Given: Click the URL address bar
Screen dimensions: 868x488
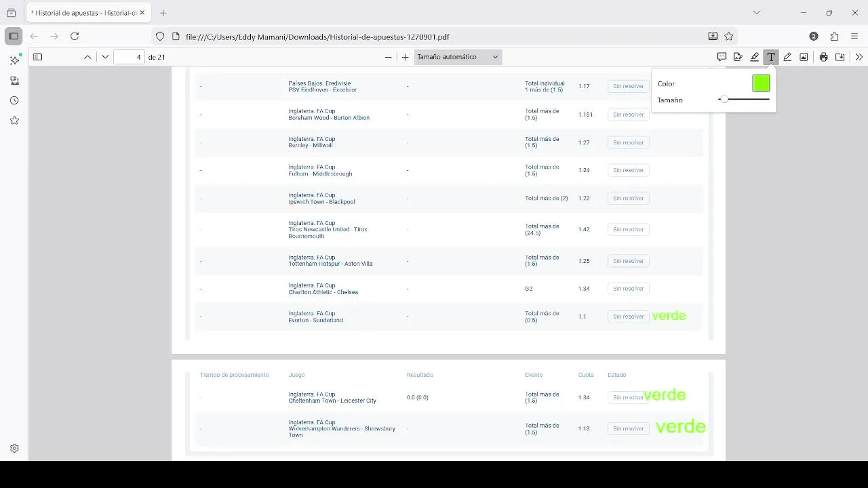Looking at the screenshot, I should [444, 37].
